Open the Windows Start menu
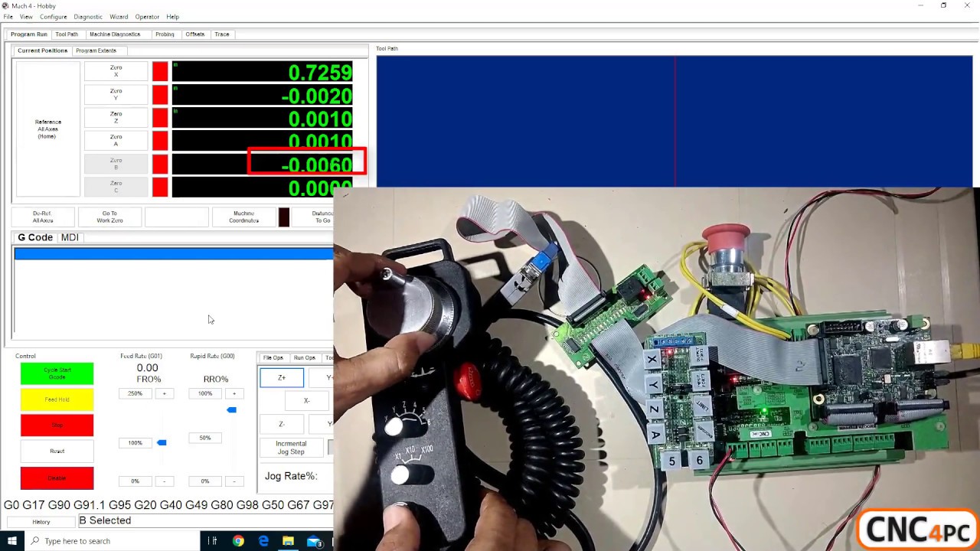980x551 pixels. [12, 541]
